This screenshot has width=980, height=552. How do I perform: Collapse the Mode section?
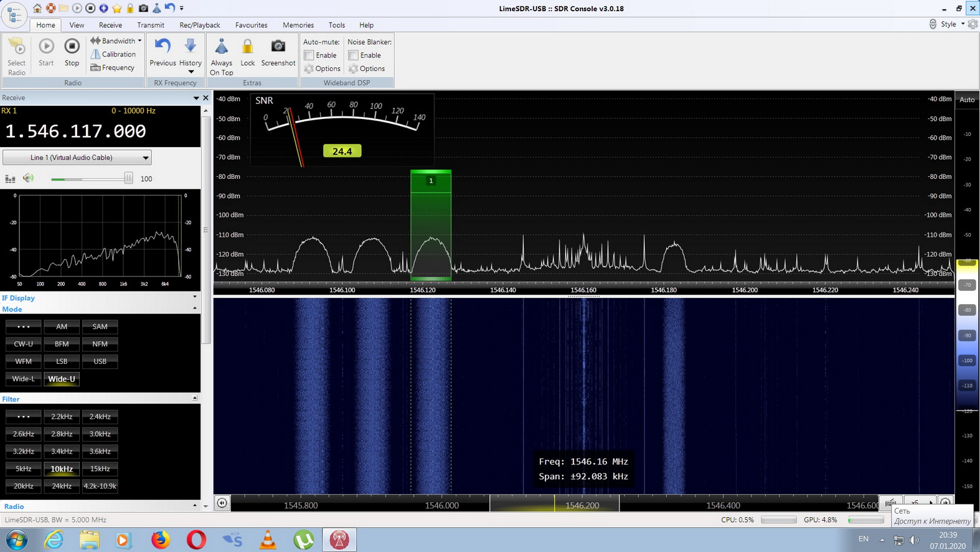[x=195, y=309]
